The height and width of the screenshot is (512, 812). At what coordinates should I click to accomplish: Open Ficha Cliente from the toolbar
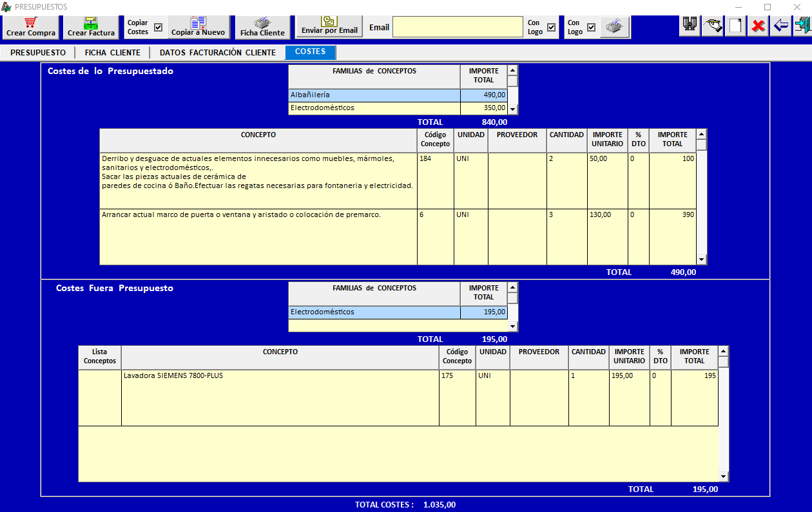tap(262, 27)
